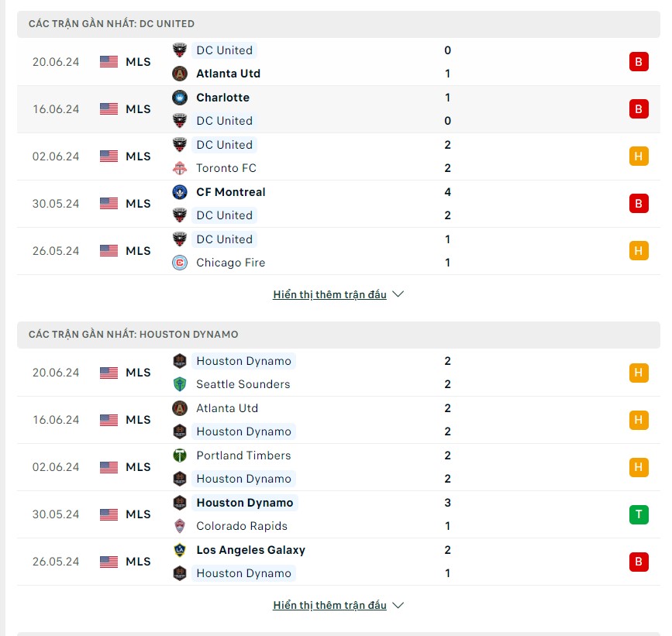Expand more Houston Dynamo matches chevron
The height and width of the screenshot is (636, 672).
tap(398, 605)
